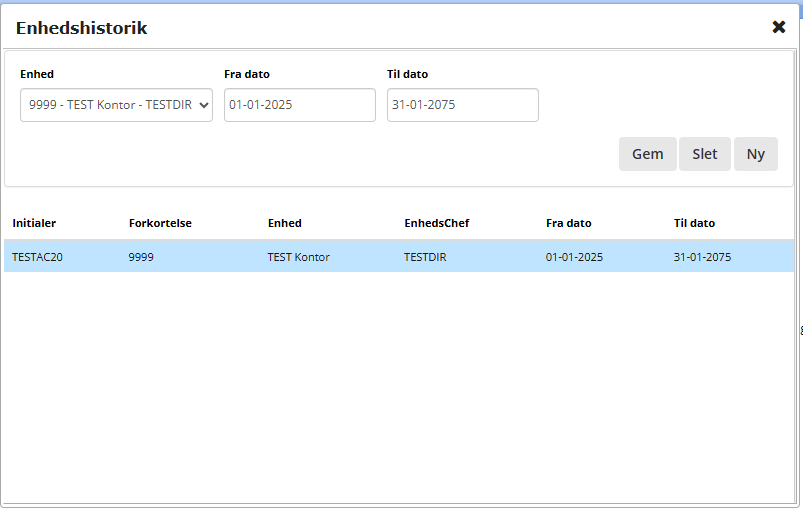This screenshot has width=803, height=511.
Task: Click the Fra dato input field
Action: 299,105
